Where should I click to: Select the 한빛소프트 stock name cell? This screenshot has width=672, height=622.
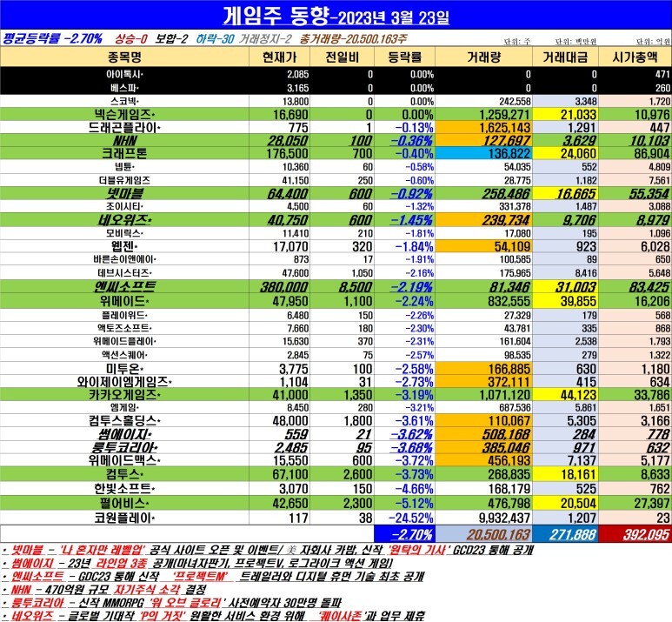[124, 488]
